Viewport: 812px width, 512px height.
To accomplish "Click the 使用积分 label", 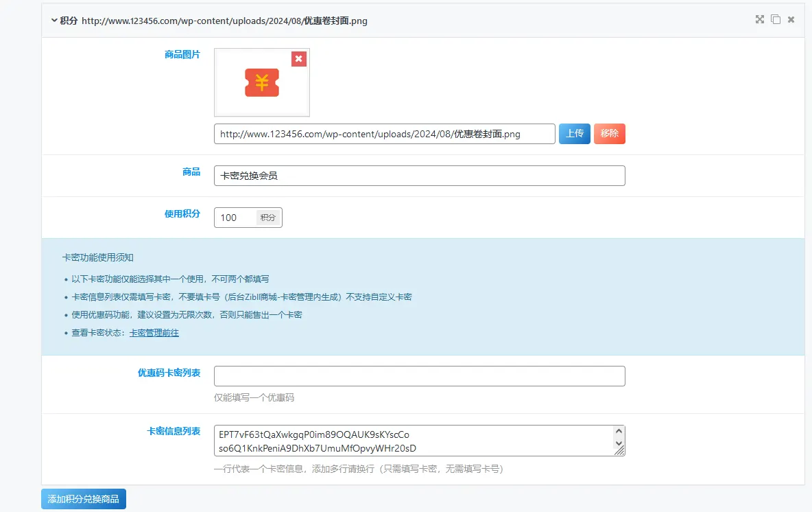I will [182, 213].
